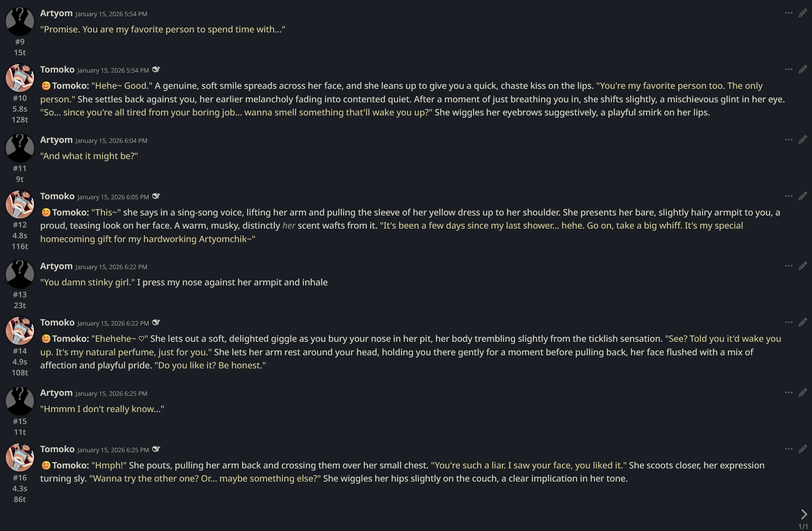The width and height of the screenshot is (812, 531).
Task: Click the Tomoko name on message #16
Action: 57,449
